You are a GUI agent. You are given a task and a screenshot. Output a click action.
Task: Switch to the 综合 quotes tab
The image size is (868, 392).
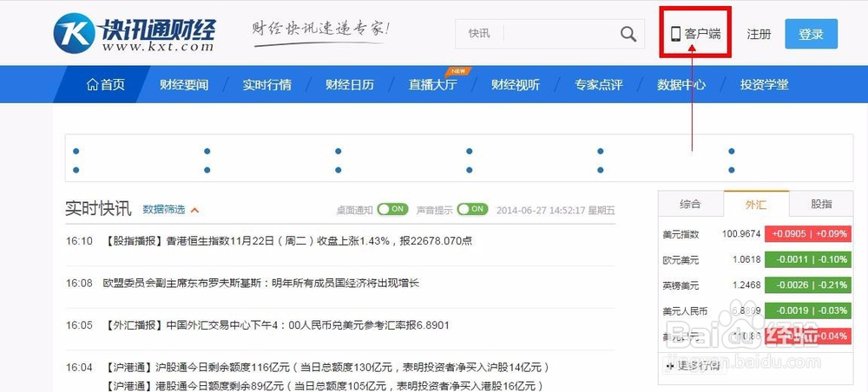pos(690,204)
